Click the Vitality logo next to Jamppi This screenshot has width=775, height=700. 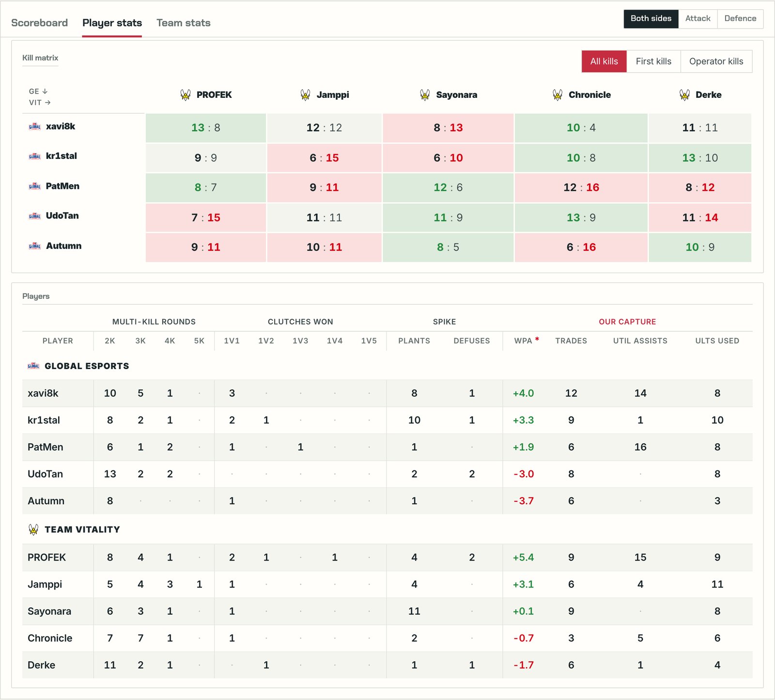coord(305,95)
